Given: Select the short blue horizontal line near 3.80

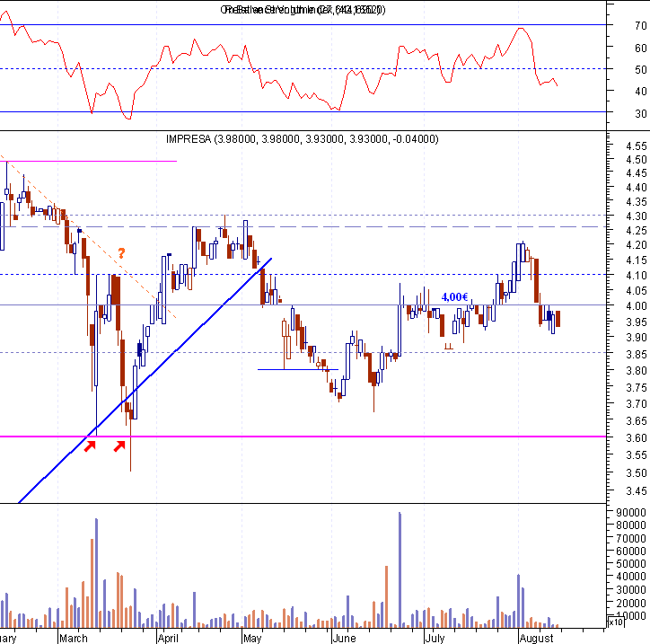Looking at the screenshot, I should (298, 369).
